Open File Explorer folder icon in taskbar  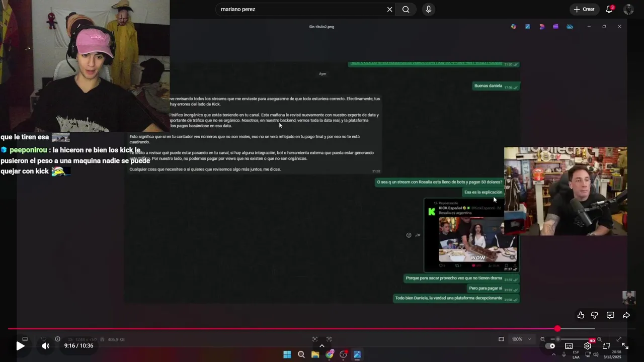point(315,354)
